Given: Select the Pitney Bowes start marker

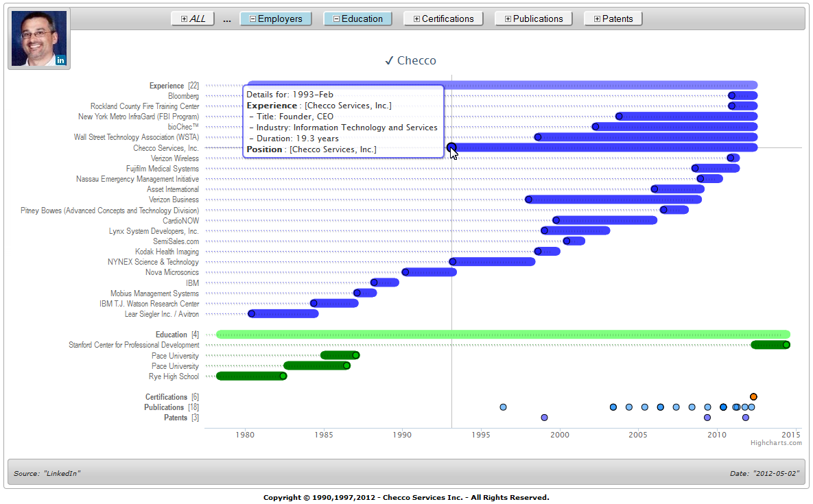Looking at the screenshot, I should pos(663,210).
